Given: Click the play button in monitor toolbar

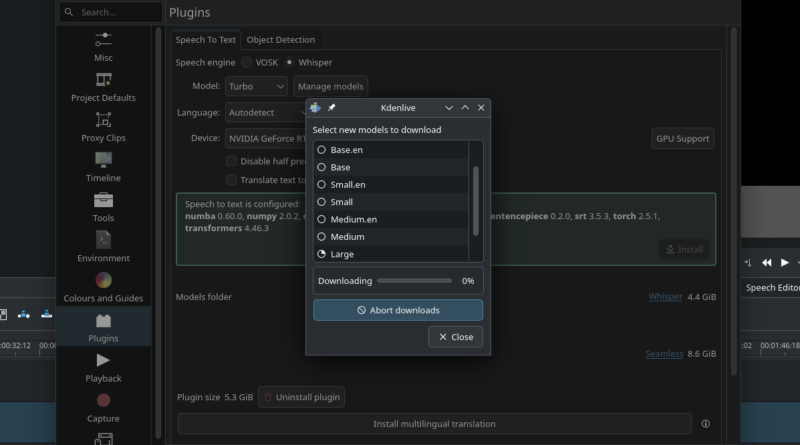Looking at the screenshot, I should [x=785, y=262].
